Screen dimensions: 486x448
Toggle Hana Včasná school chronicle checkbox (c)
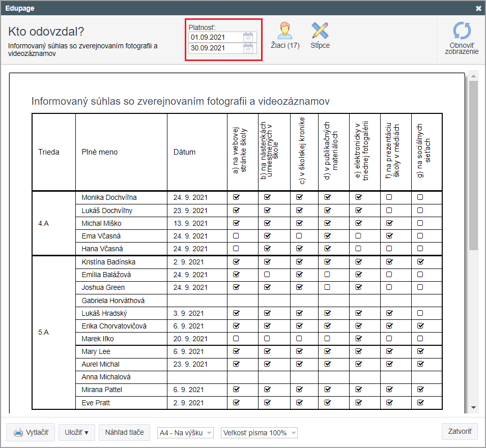point(299,248)
